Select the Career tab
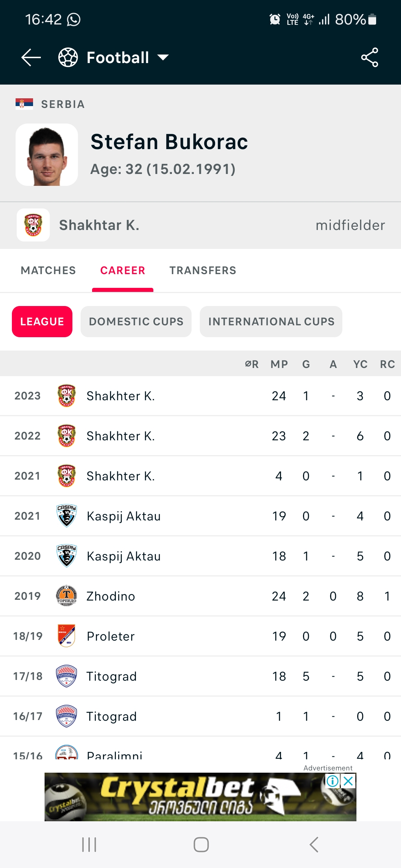The height and width of the screenshot is (868, 401). [123, 270]
